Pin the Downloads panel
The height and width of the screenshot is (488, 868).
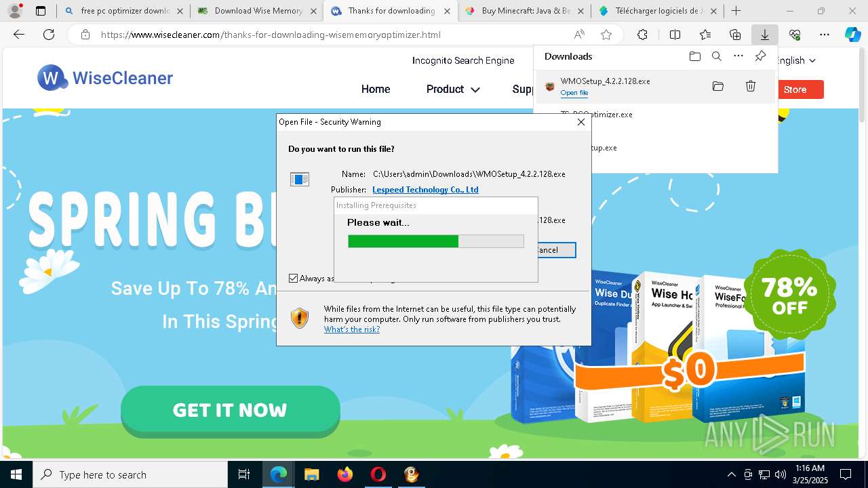[760, 56]
